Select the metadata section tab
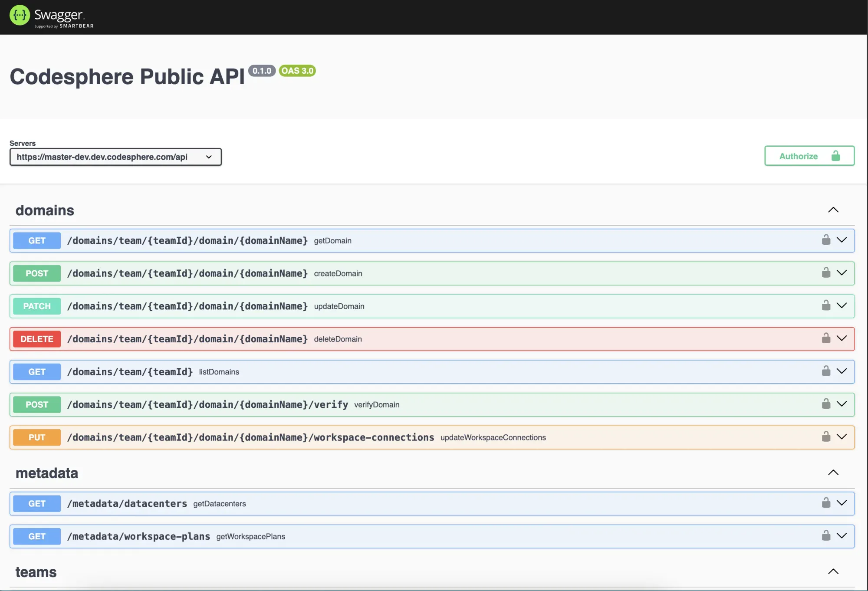This screenshot has height=591, width=868. [x=46, y=473]
